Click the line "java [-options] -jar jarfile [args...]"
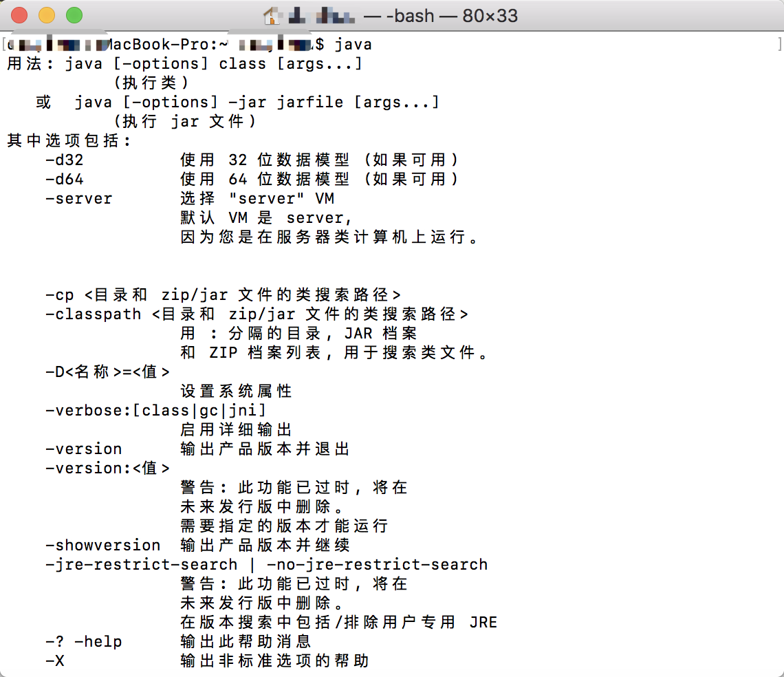Image resolution: width=784 pixels, height=677 pixels. point(257,103)
